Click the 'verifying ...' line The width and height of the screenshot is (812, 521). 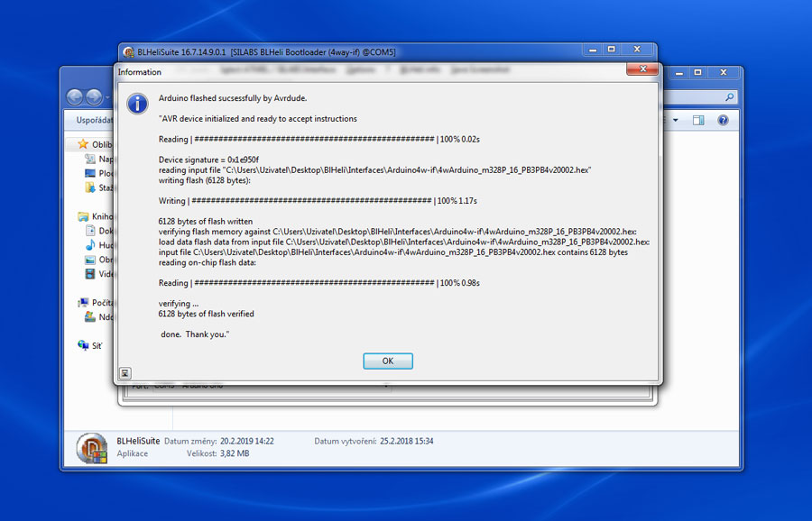pyautogui.click(x=178, y=304)
